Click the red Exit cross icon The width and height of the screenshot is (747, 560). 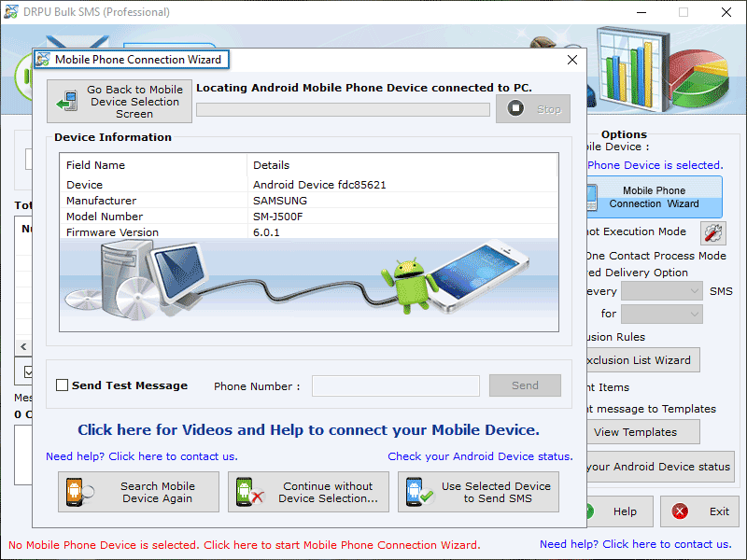682,511
